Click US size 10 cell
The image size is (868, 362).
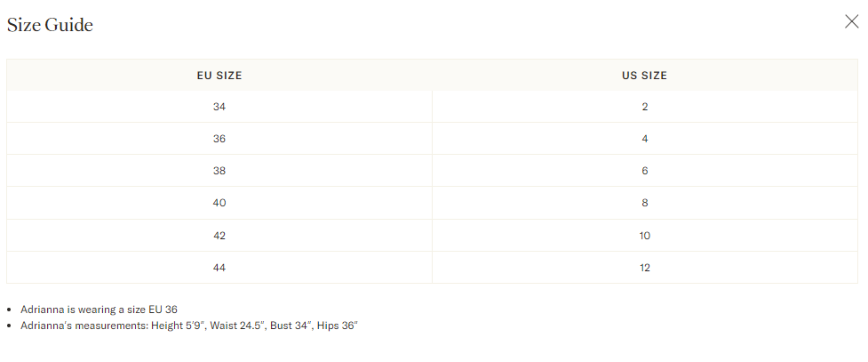(x=644, y=236)
